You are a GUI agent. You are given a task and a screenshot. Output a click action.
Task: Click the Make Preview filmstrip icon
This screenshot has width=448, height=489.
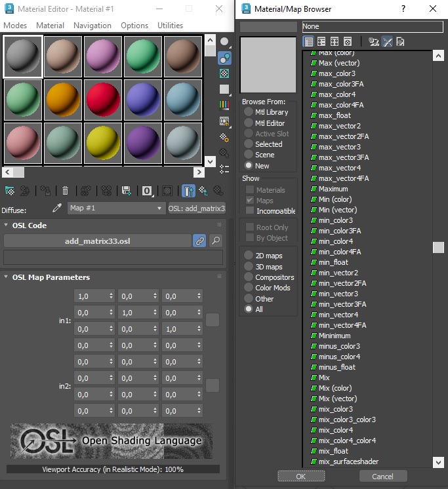pyautogui.click(x=224, y=121)
